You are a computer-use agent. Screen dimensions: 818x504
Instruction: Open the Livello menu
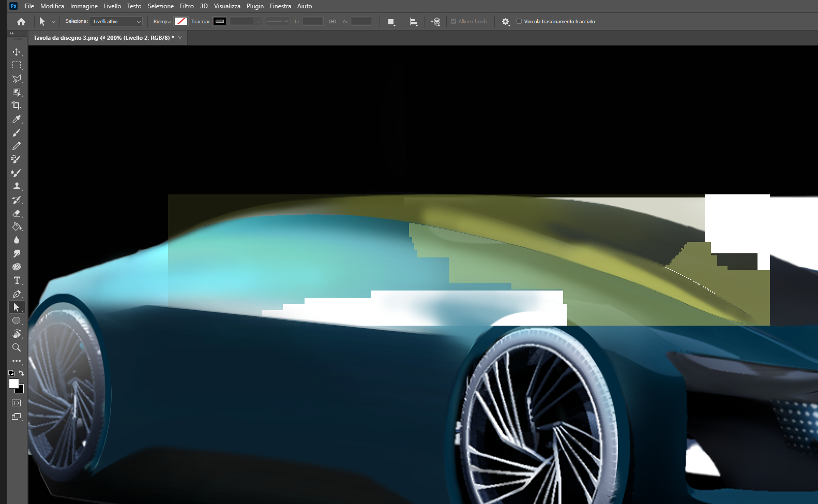coord(112,6)
